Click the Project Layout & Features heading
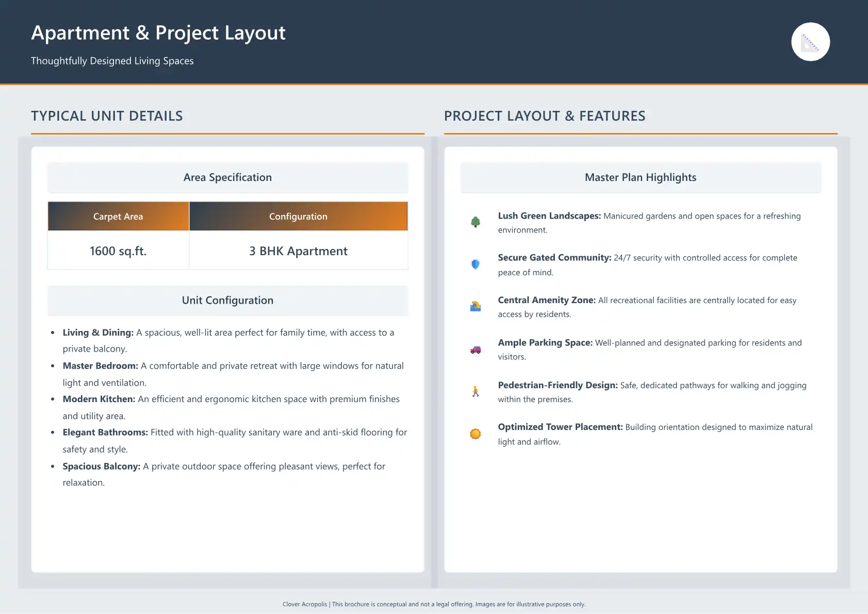This screenshot has width=868, height=614. (x=545, y=116)
